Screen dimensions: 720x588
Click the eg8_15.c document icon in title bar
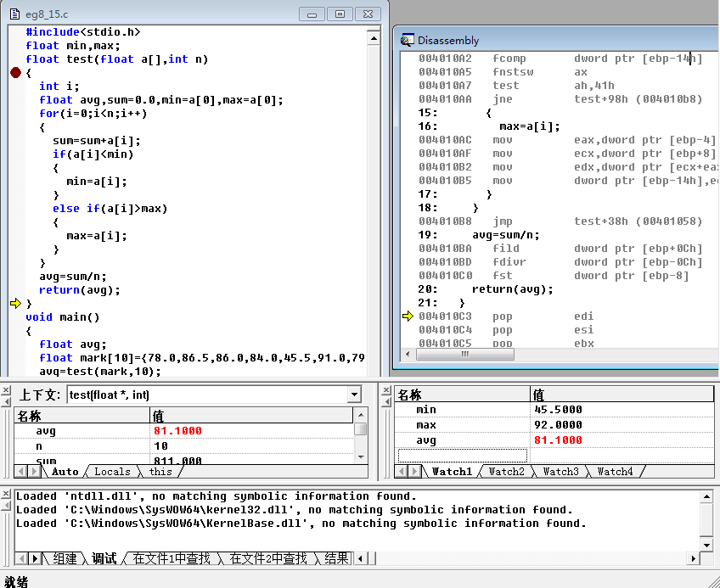14,14
